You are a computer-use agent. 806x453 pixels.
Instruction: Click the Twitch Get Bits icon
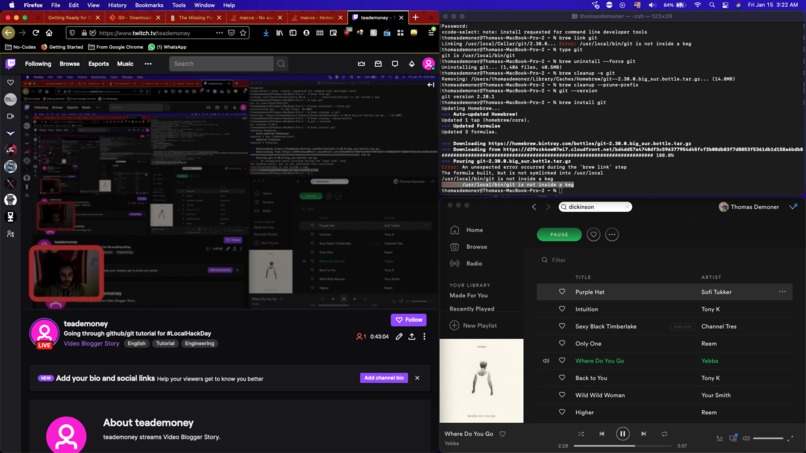412,64
